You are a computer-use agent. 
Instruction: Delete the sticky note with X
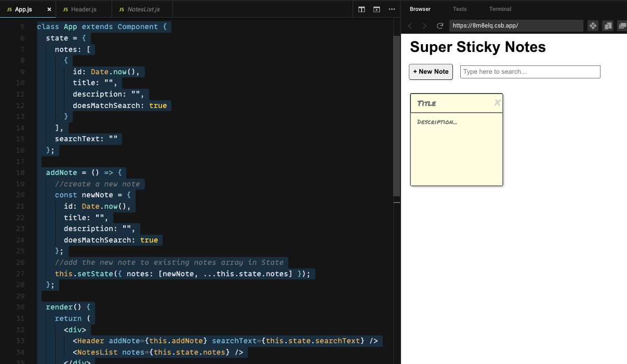(x=497, y=103)
